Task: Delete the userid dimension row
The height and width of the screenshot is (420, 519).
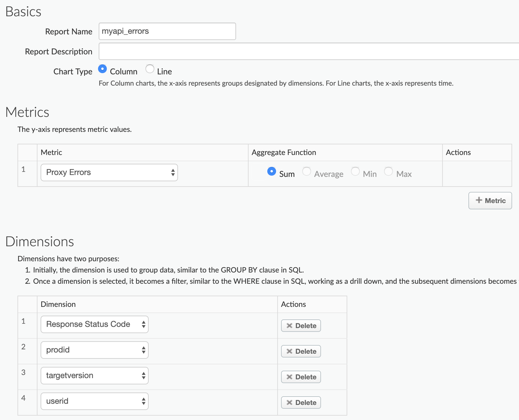Action: pos(301,402)
